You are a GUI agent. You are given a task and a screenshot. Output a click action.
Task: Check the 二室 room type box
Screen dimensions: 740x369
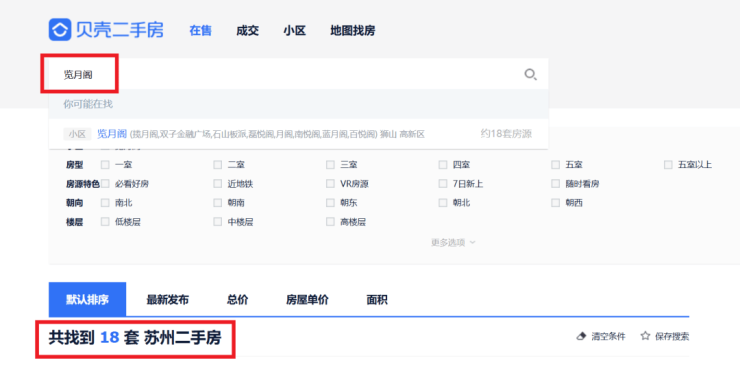point(218,165)
